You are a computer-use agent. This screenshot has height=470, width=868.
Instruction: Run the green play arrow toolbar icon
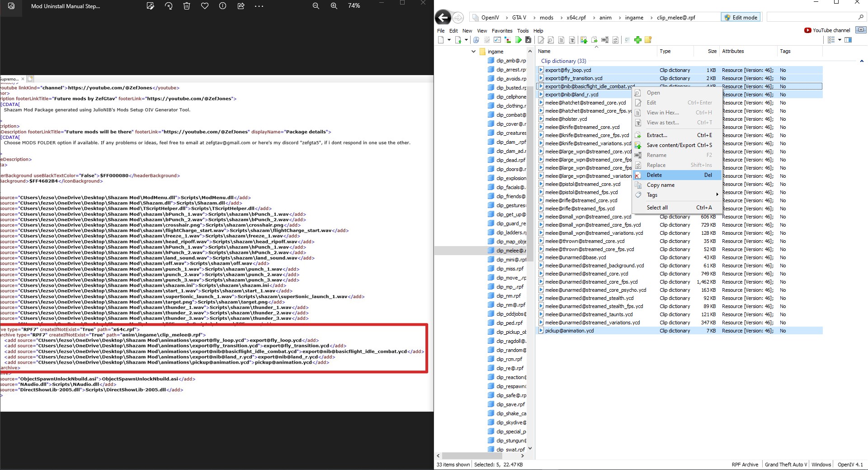[x=519, y=40]
